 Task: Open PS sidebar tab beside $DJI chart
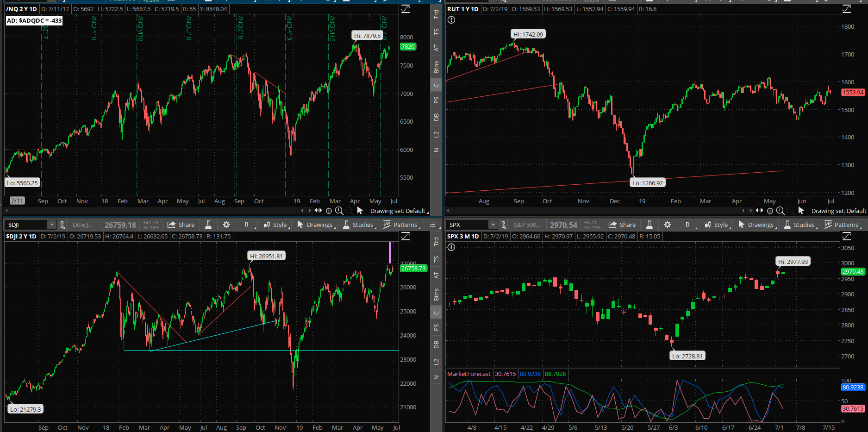point(436,327)
